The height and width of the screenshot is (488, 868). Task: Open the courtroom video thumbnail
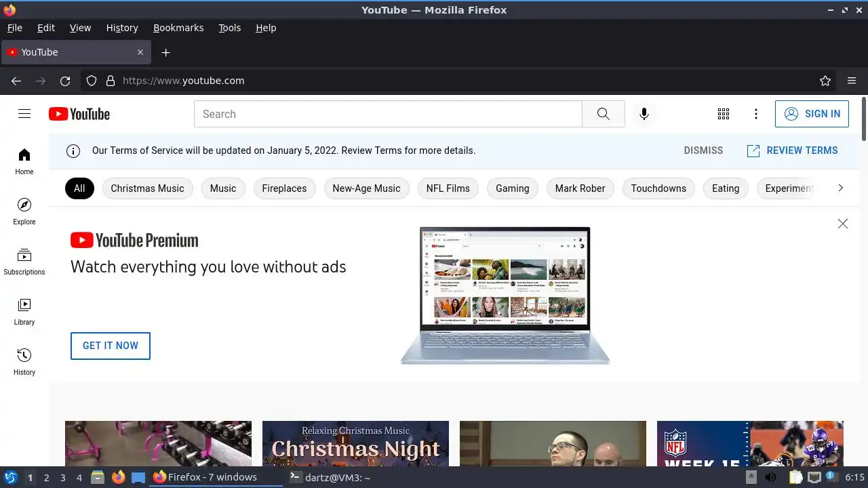[x=553, y=443]
